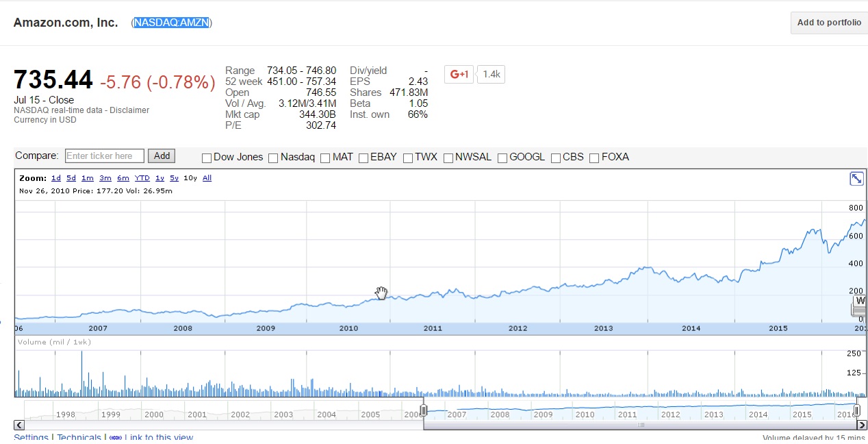Set chart zoom to 5d
868x444 pixels.
[71, 178]
